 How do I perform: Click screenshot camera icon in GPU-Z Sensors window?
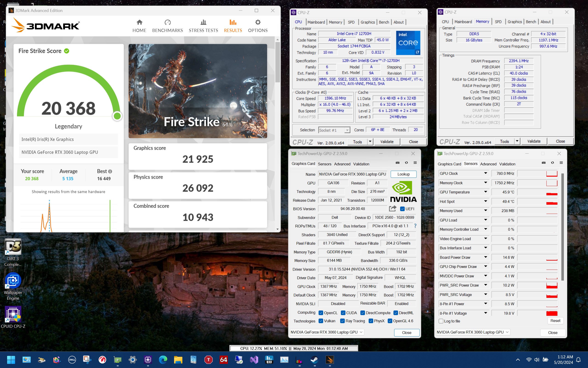coord(543,163)
